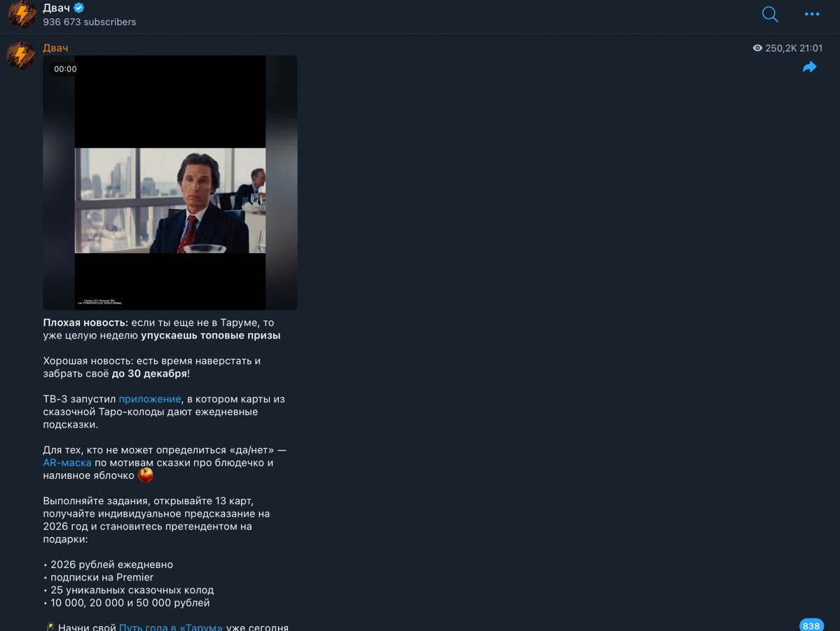Screen dimensions: 840x631
Task: Click the Двач channel avatar in header
Action: [x=22, y=13]
